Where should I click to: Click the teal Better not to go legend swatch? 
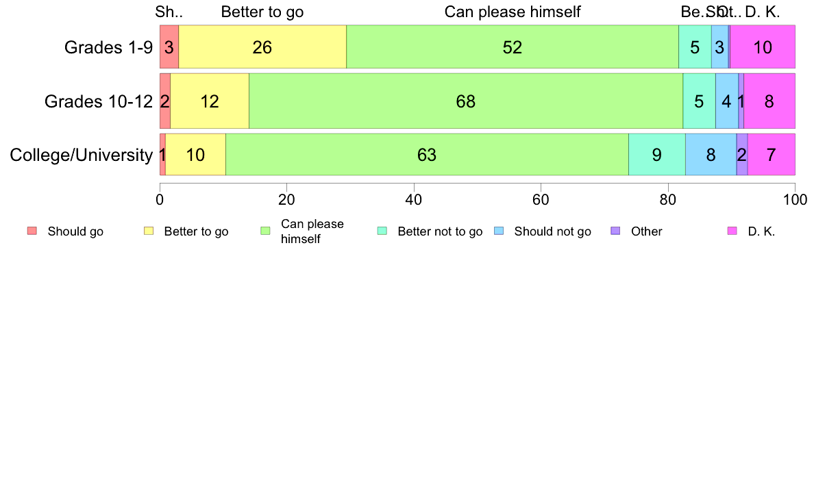point(382,231)
